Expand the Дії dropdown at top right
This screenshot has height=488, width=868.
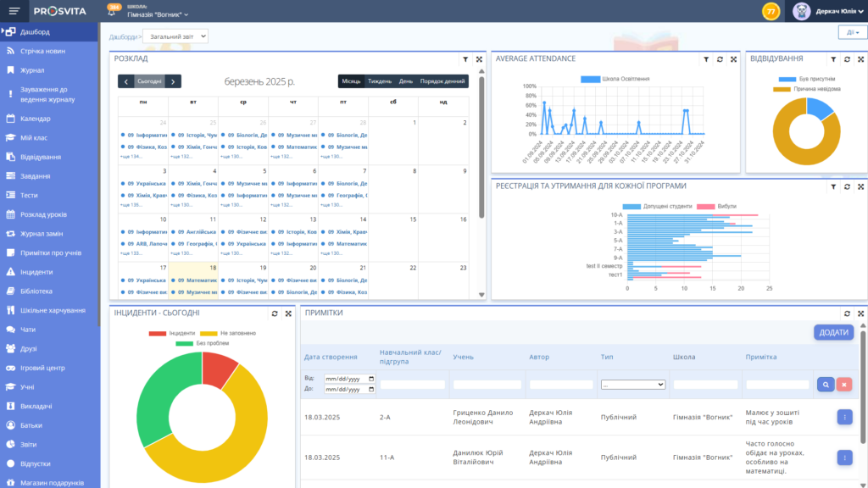[852, 32]
